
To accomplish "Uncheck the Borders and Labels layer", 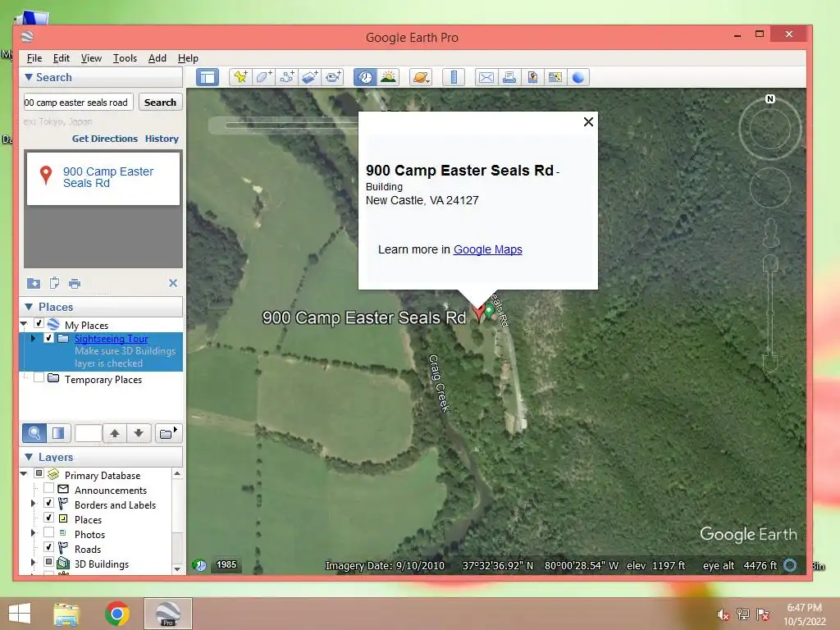I will point(48,503).
